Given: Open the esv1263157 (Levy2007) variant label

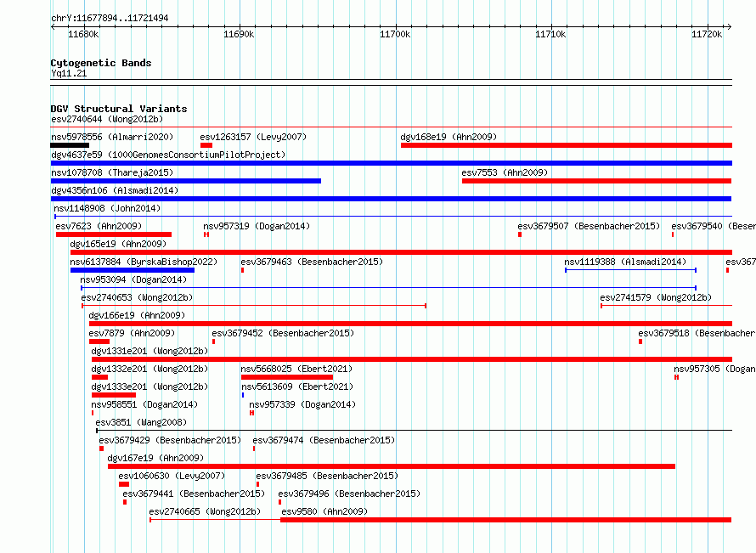Looking at the screenshot, I should (x=253, y=137).
